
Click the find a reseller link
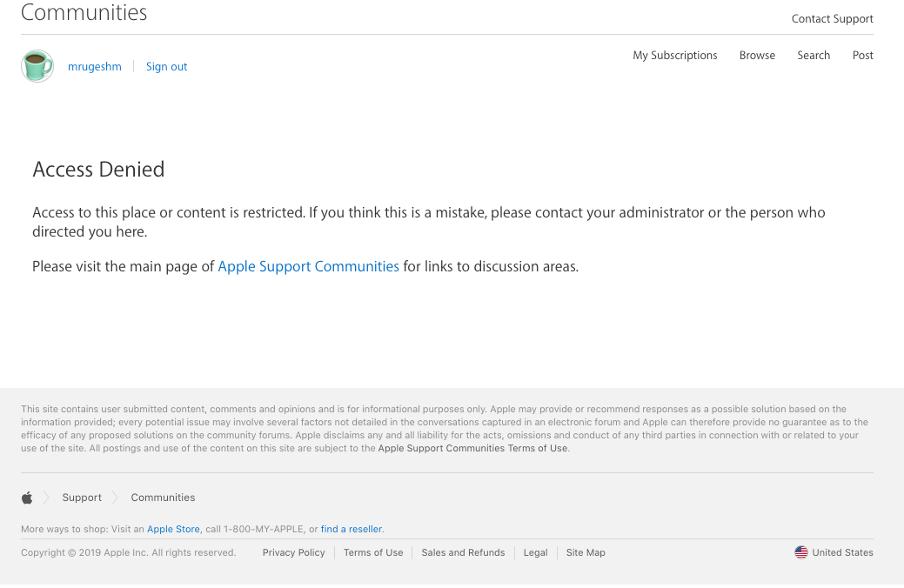[x=352, y=529]
